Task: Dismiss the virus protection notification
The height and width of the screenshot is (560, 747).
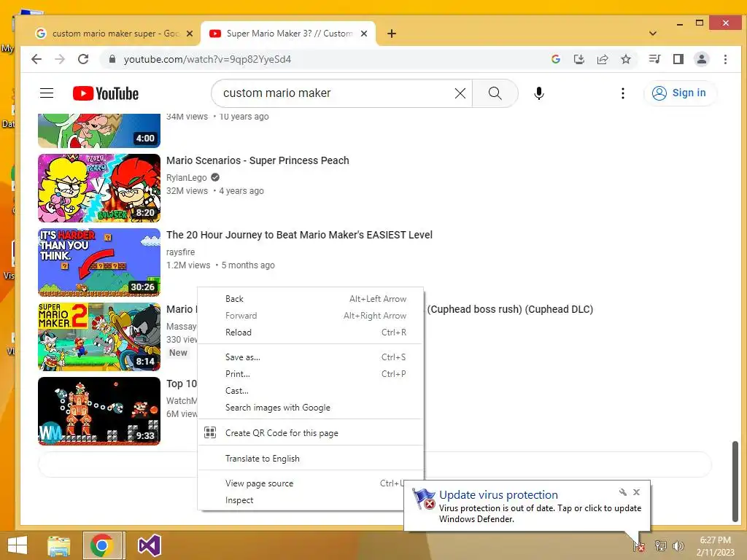Action: click(x=636, y=492)
